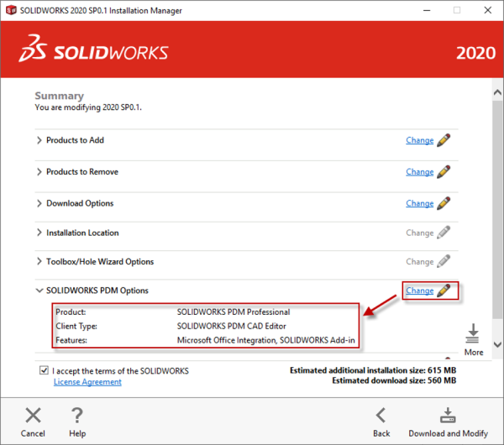504x445 pixels.
Task: Click pencil icon beside Download Options
Action: 444,203
